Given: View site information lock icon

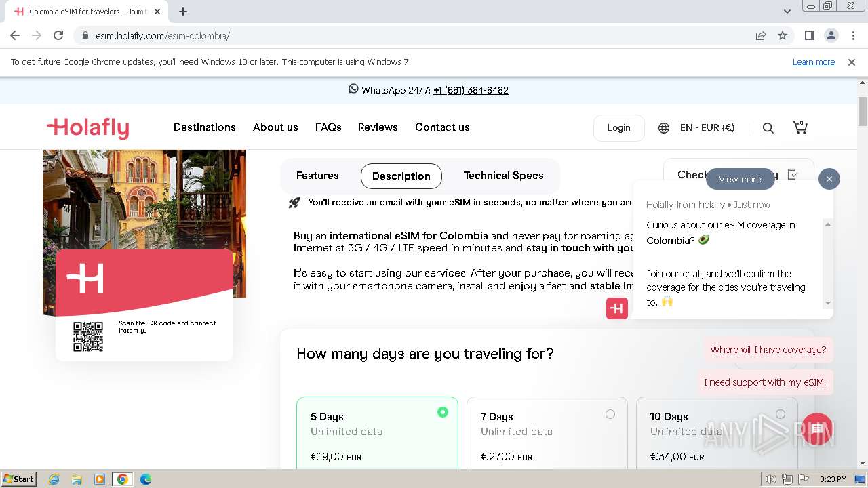Looking at the screenshot, I should [x=85, y=35].
